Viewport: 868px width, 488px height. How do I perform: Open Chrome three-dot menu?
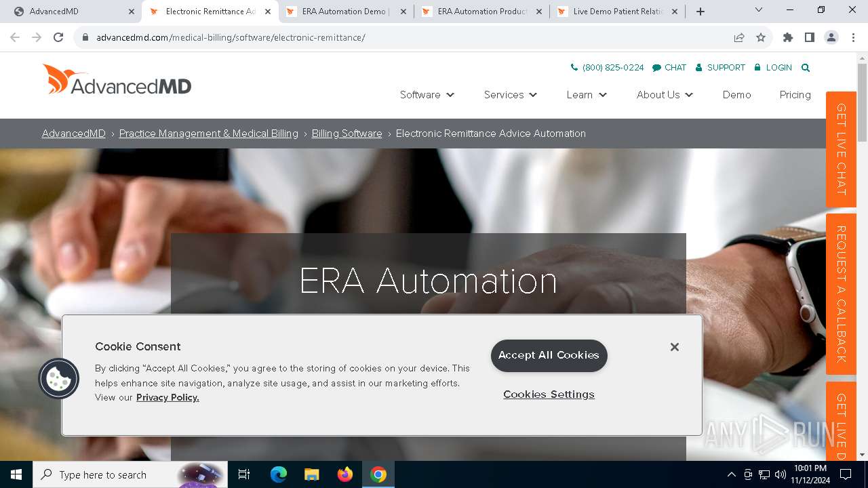853,37
